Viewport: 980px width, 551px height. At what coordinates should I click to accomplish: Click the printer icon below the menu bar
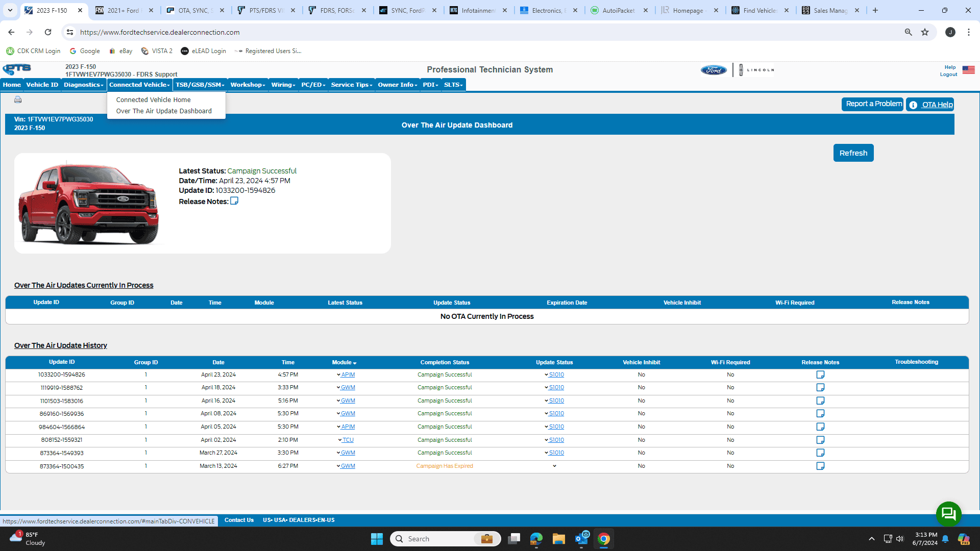pos(18,99)
